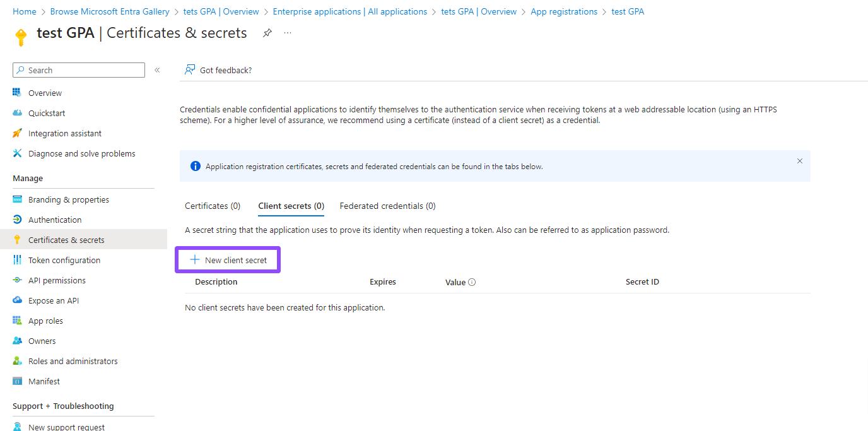Click New client secret button
Viewport: 868px width, 431px height.
coord(228,260)
